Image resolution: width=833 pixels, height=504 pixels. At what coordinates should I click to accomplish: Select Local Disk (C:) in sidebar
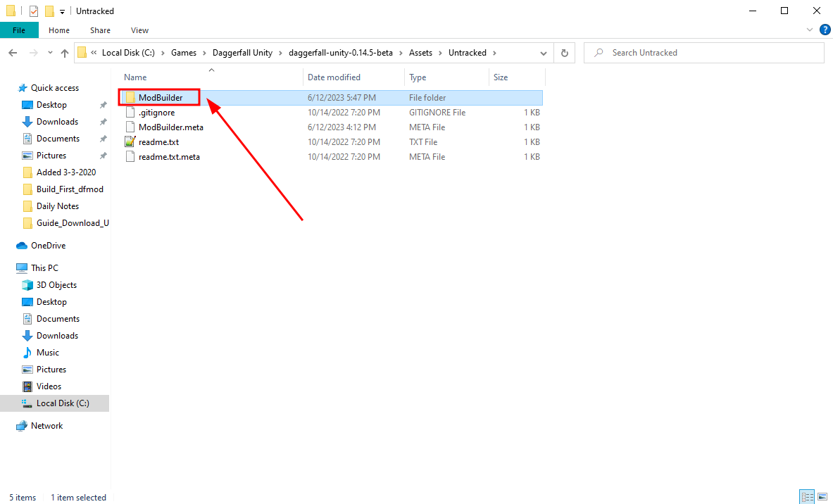(55, 403)
